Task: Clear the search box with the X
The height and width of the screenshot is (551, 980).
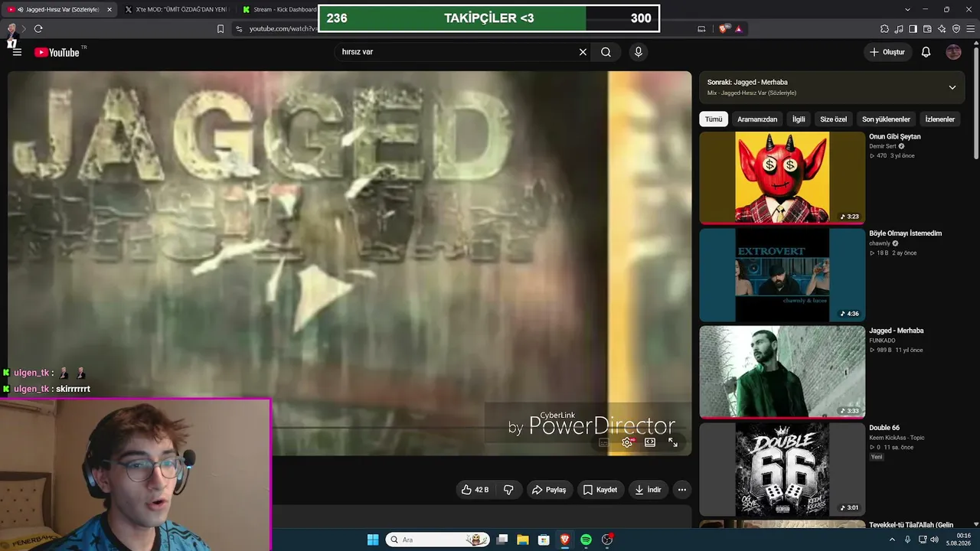Action: (583, 52)
